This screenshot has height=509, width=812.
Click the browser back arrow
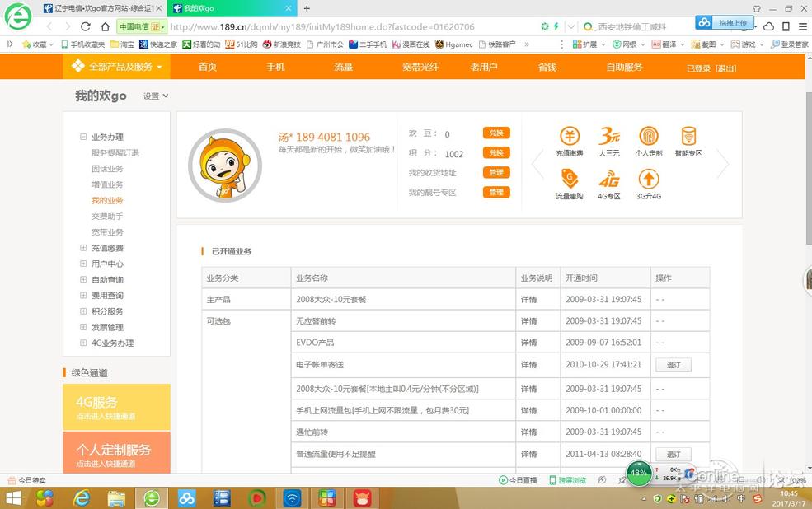[x=49, y=26]
